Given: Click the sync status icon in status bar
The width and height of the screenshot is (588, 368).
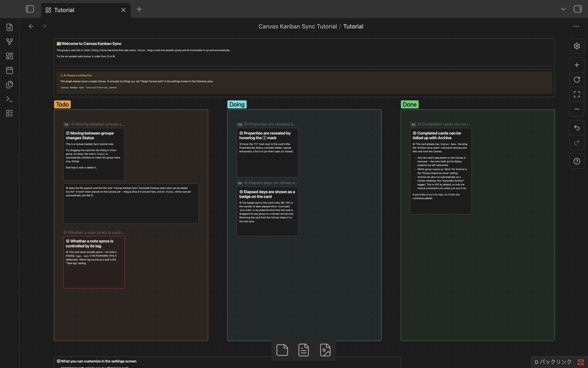Looking at the screenshot, I should 581,362.
